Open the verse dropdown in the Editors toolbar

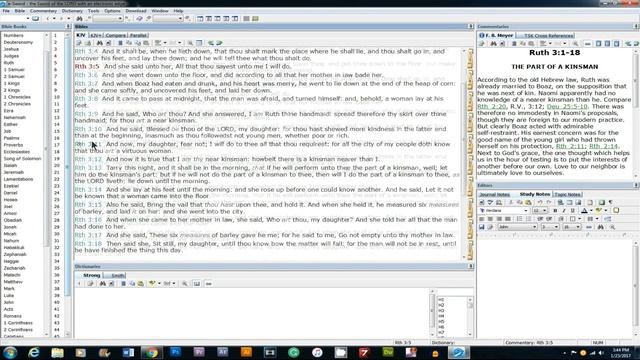pos(578,227)
